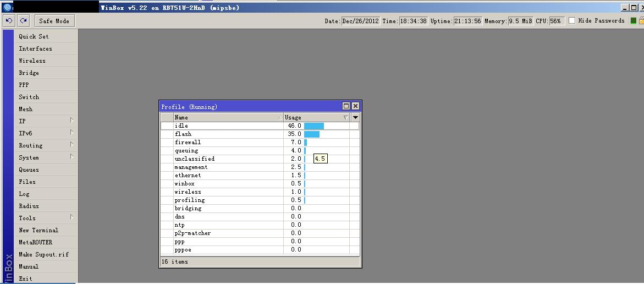Select the management row
The image size is (644, 284).
[260, 167]
